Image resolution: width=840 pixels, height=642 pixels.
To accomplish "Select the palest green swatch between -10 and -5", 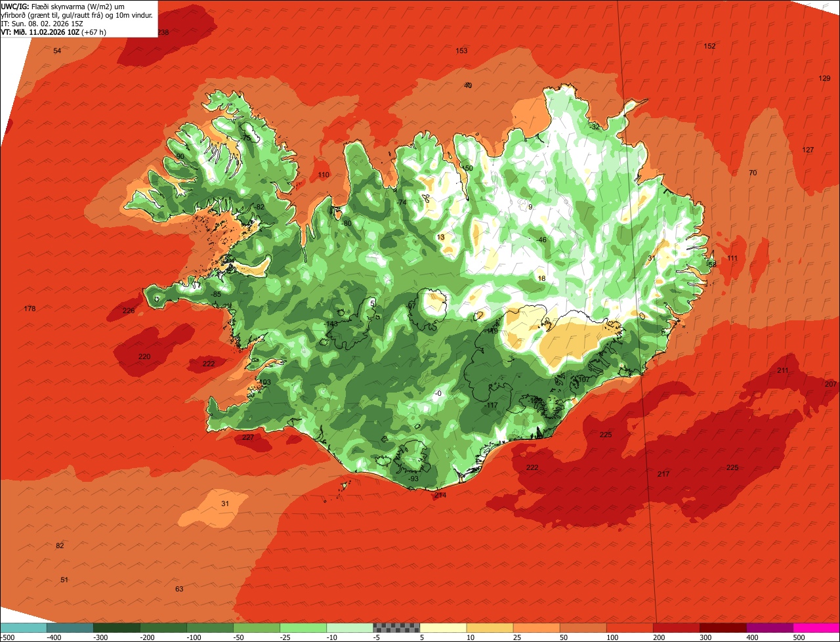I will point(350,628).
